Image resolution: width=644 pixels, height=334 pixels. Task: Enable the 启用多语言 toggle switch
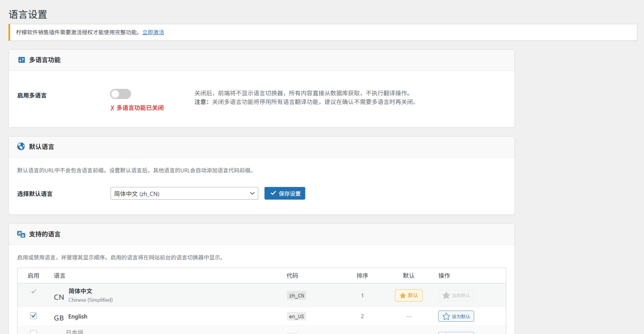point(120,94)
